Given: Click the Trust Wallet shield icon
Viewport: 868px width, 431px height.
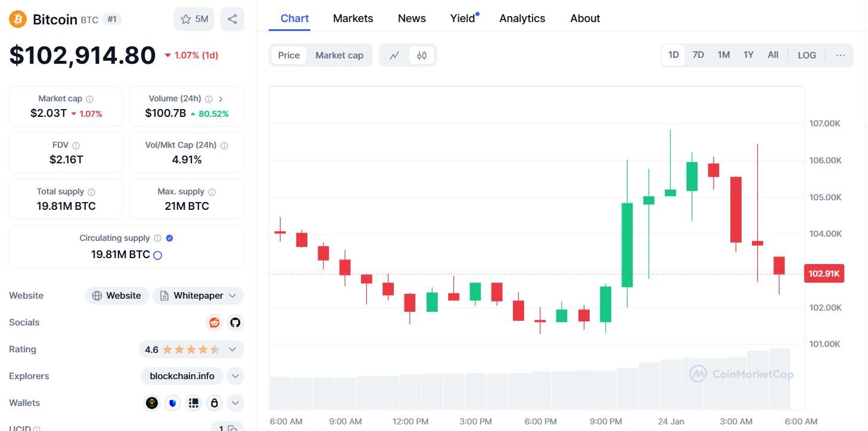Looking at the screenshot, I should [x=173, y=403].
